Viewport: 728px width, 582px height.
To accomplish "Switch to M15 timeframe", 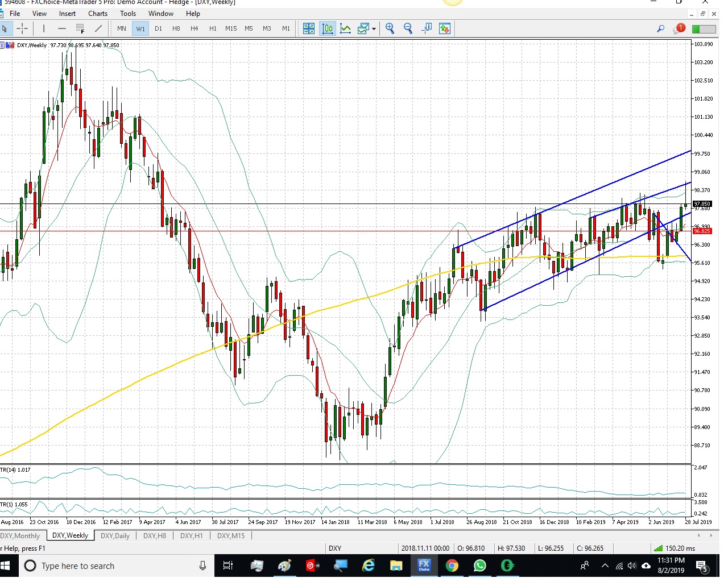I will click(x=231, y=28).
